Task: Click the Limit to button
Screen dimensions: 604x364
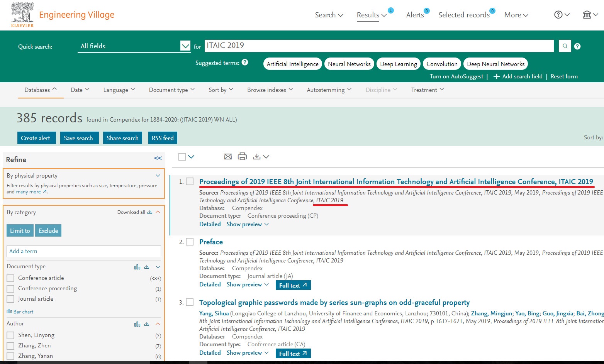Action: [20, 230]
